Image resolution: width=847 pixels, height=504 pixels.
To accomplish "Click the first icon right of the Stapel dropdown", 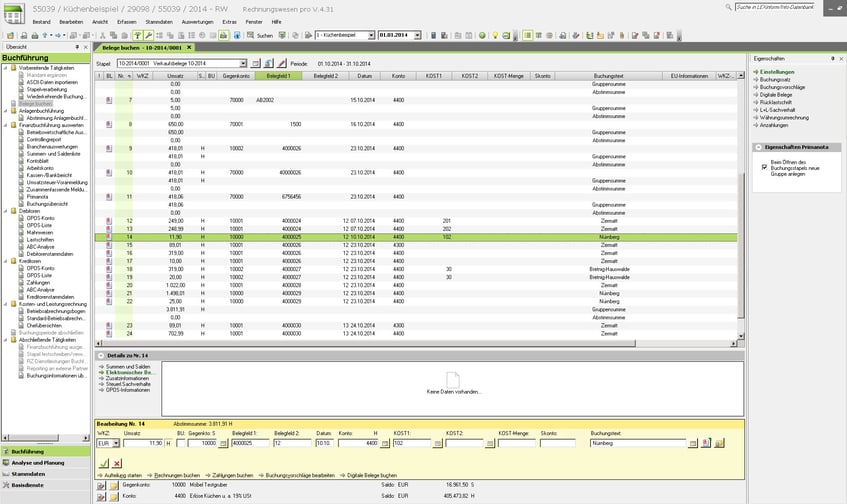I will pyautogui.click(x=256, y=64).
